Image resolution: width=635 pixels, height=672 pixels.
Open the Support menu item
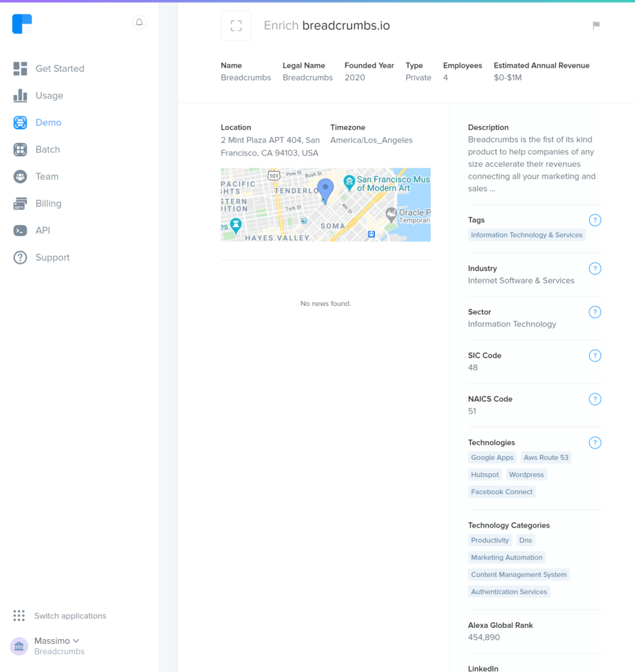click(x=53, y=257)
